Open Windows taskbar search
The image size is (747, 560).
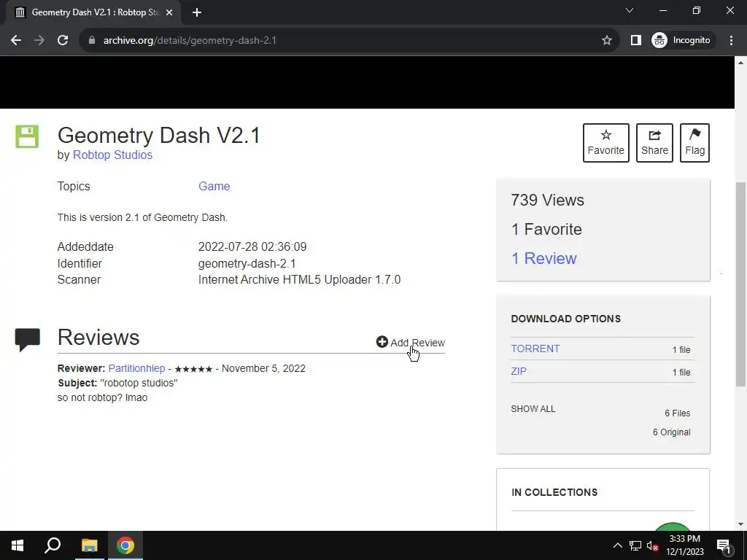click(x=53, y=545)
